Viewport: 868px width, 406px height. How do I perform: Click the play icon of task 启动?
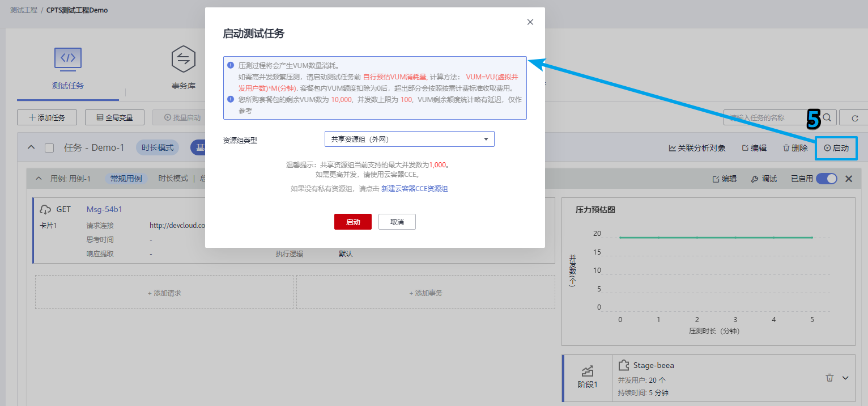coord(827,148)
